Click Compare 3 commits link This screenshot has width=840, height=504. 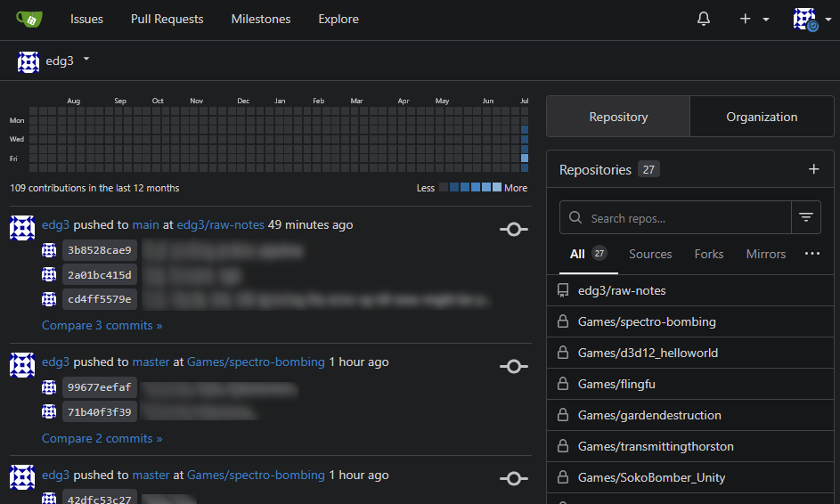pos(102,325)
